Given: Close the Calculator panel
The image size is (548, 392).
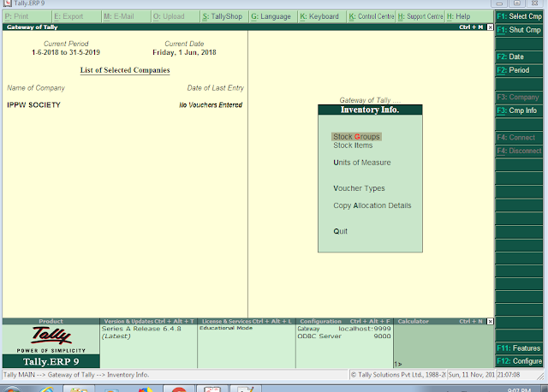Looking at the screenshot, I should (491, 322).
